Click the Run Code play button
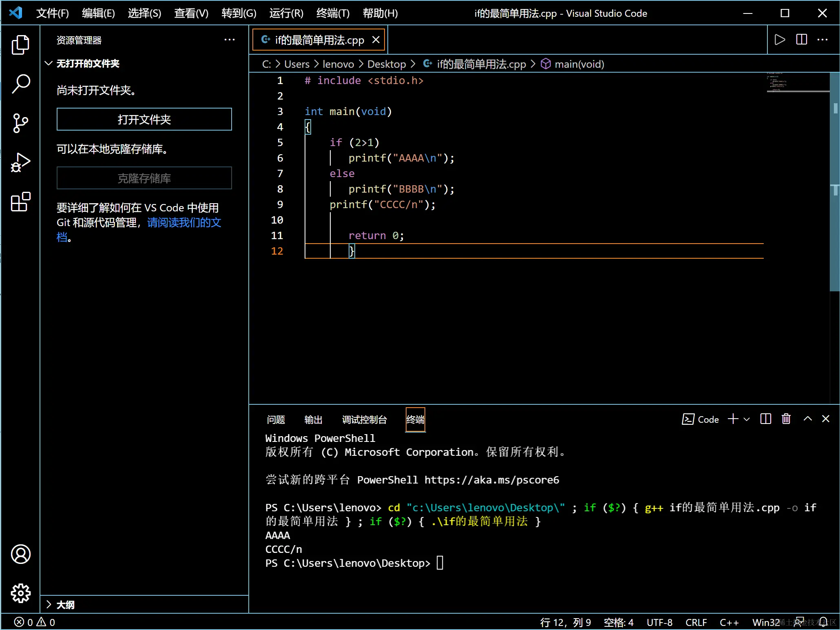Viewport: 840px width, 630px height. (779, 40)
